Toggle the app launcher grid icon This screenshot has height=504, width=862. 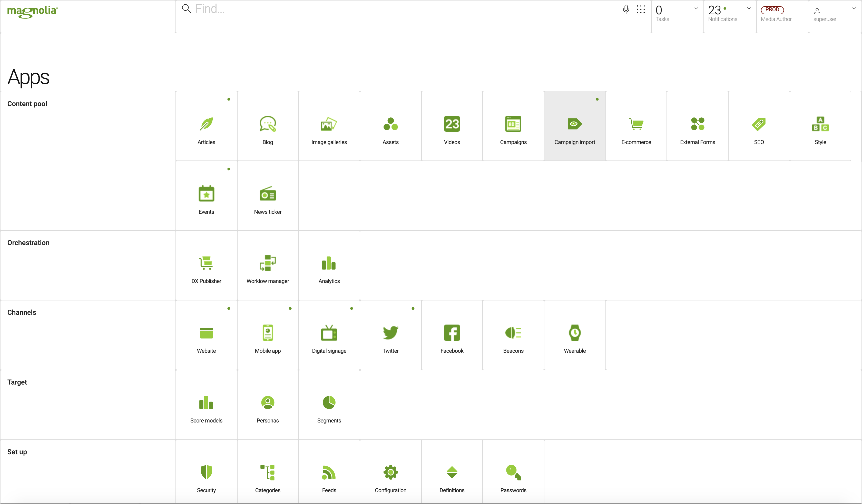coord(641,9)
